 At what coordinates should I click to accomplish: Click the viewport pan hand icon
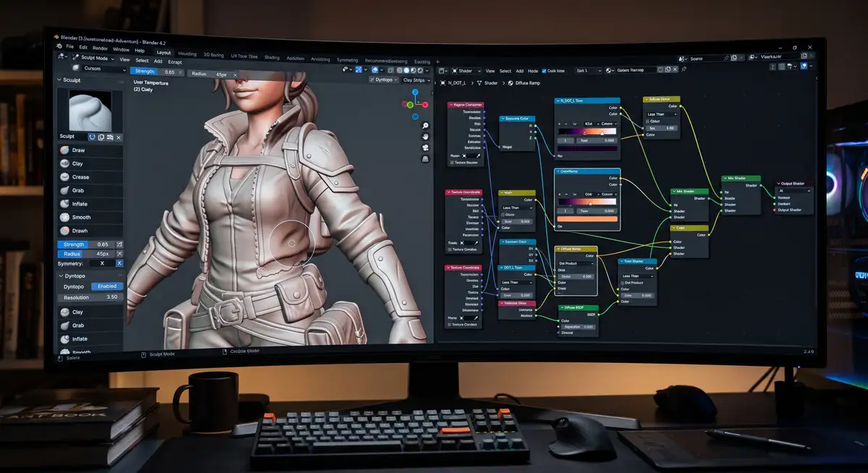pyautogui.click(x=426, y=136)
